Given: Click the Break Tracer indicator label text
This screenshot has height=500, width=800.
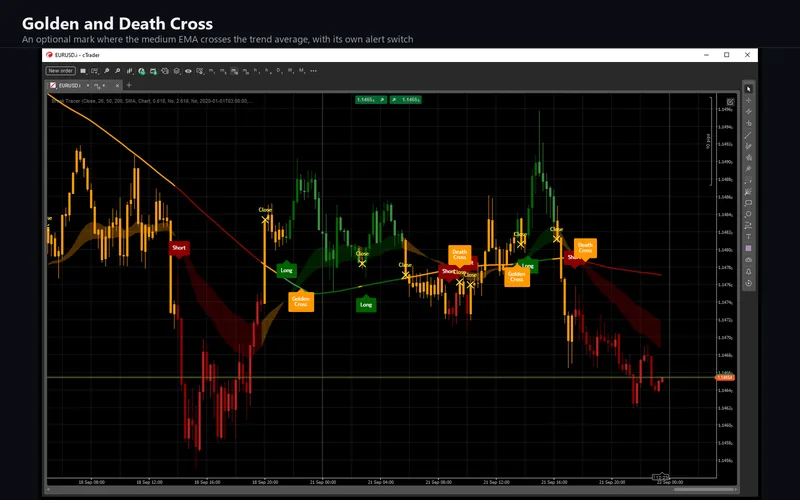Looking at the screenshot, I should 151,101.
